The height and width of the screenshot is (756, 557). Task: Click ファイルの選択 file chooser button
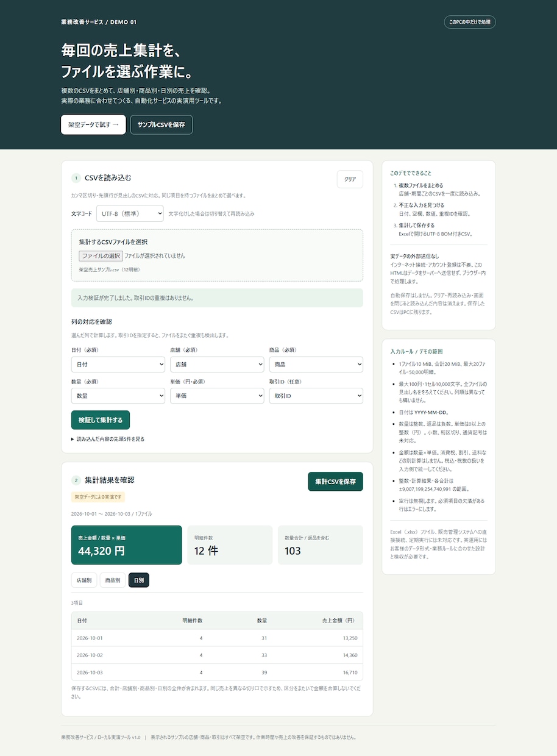point(101,256)
